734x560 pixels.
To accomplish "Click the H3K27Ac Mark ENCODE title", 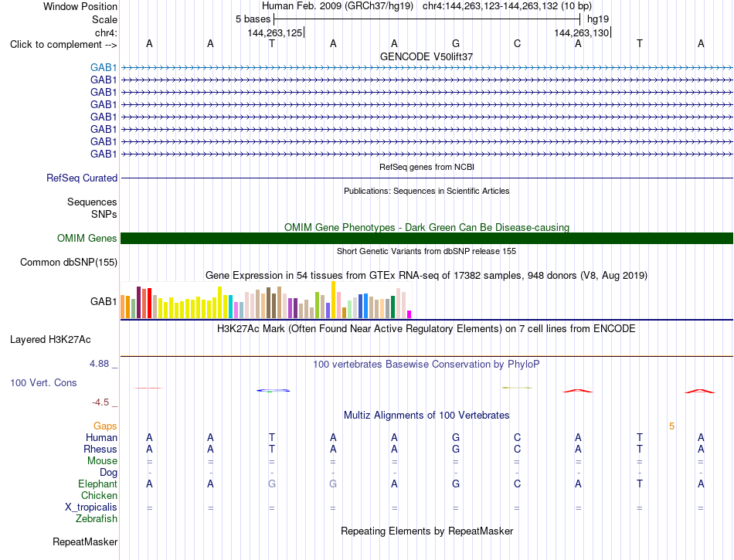I will [x=426, y=329].
